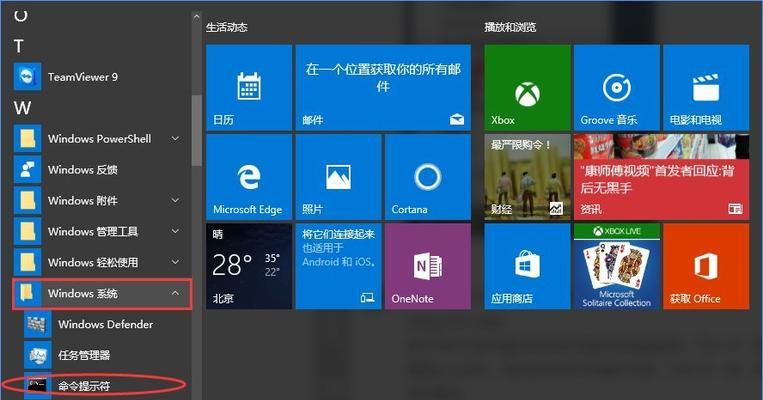Open the 财经 finance news tile
Screen dimensions: 763x400
tap(527, 177)
